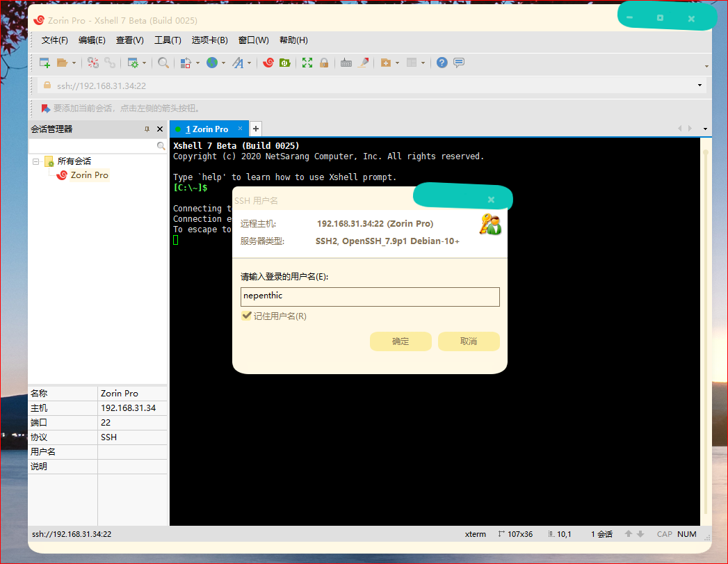Image resolution: width=728 pixels, height=564 pixels.
Task: Click session manager search magnifier icon
Action: pyautogui.click(x=161, y=146)
